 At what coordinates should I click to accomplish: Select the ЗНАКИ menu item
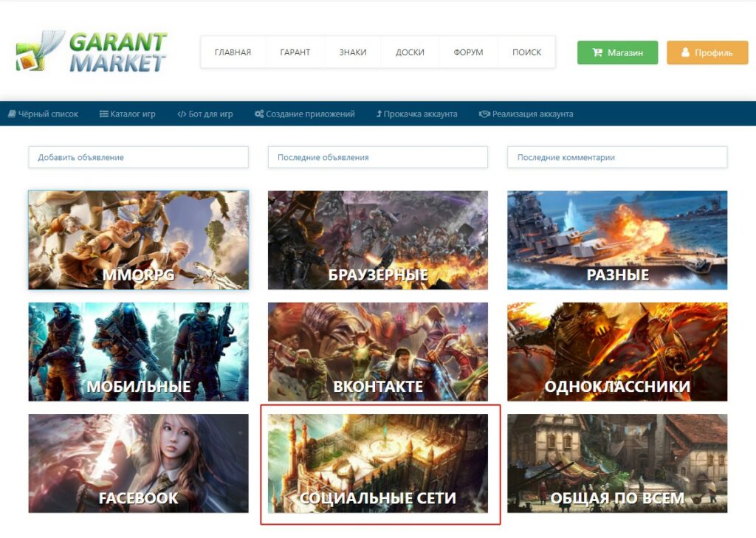click(352, 52)
